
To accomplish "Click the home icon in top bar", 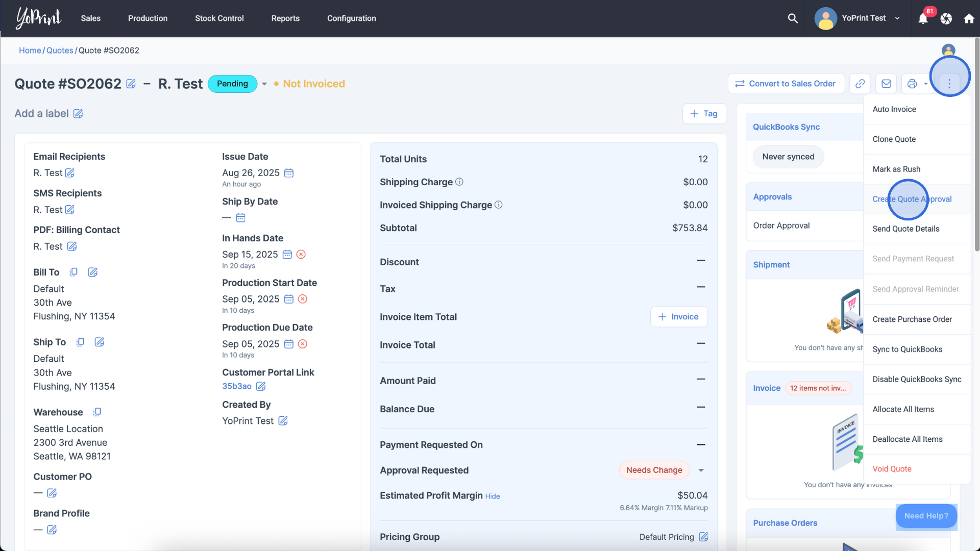I will coord(969,19).
